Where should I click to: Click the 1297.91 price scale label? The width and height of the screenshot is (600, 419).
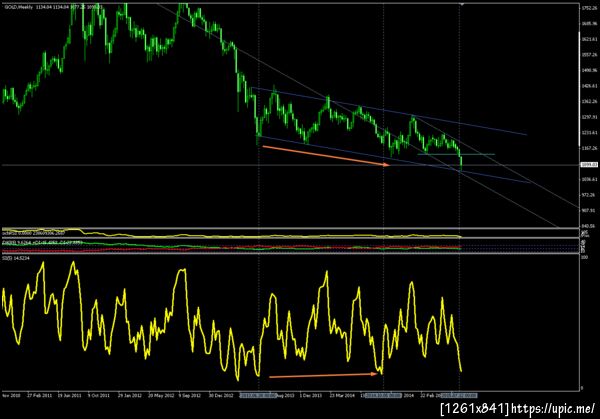589,117
